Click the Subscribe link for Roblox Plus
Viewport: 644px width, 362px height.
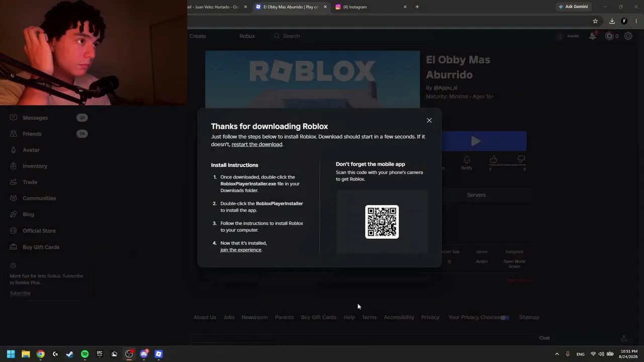[x=20, y=293]
